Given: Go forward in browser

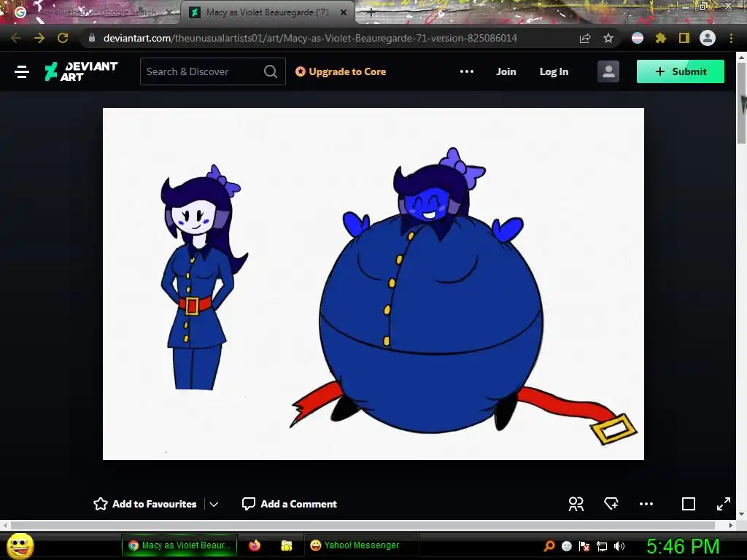Looking at the screenshot, I should point(39,38).
